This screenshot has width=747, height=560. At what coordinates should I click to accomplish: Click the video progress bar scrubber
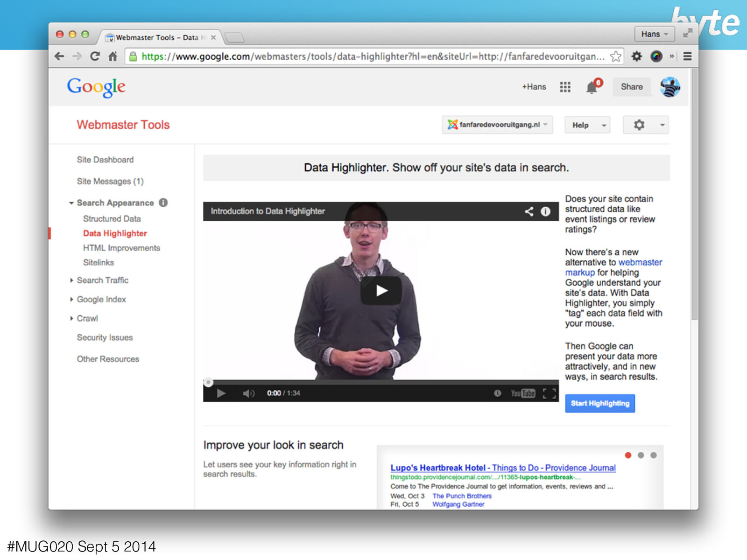208,382
